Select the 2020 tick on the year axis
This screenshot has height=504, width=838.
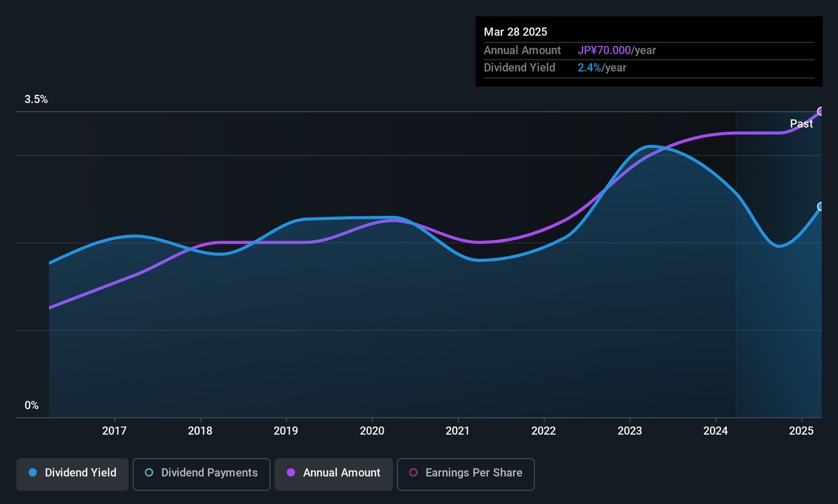372,431
